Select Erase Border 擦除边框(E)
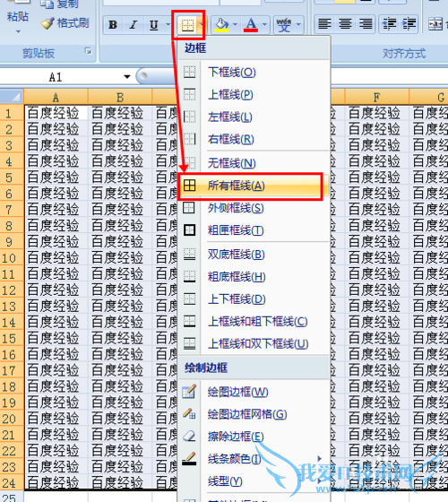Viewport: 448px width, 502px height. pos(254,437)
